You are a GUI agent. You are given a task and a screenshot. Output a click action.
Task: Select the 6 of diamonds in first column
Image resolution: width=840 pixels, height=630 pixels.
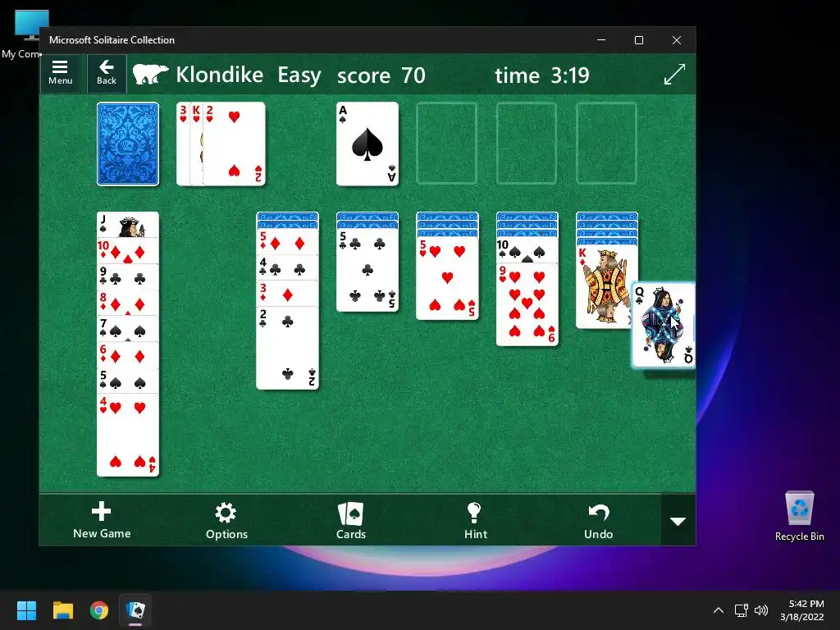point(127,355)
